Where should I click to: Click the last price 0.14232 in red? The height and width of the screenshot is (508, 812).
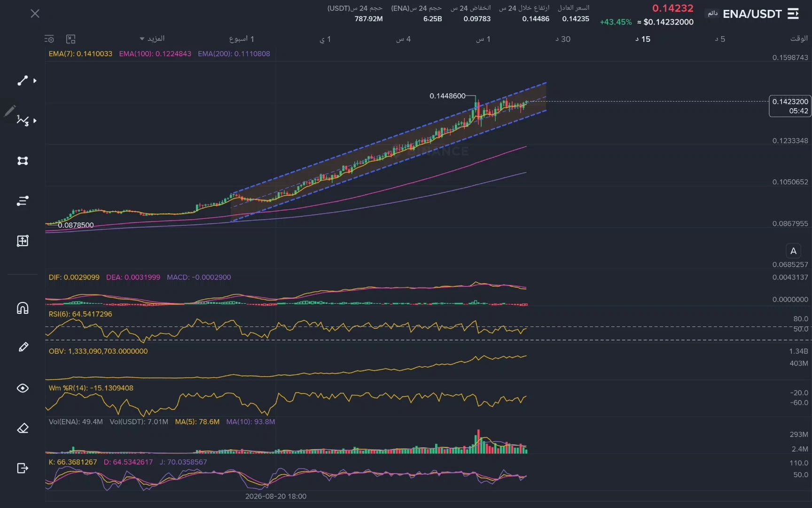[672, 8]
